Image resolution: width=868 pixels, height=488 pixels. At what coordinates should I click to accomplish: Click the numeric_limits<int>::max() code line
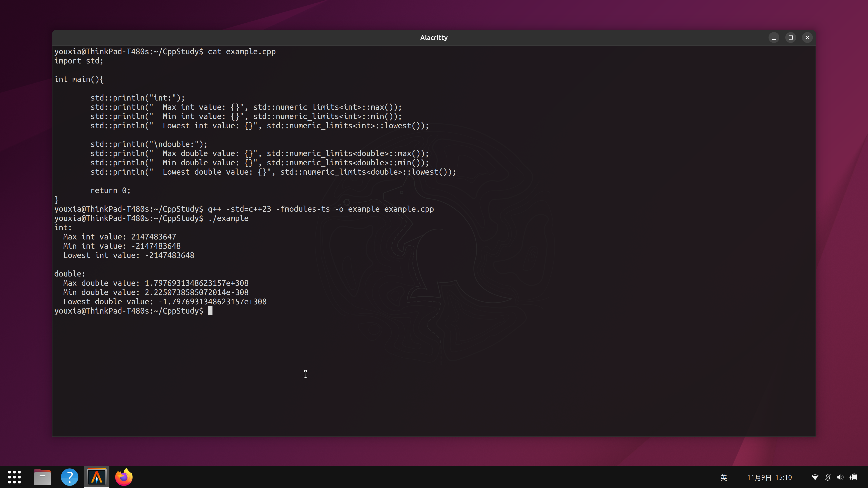click(x=246, y=107)
